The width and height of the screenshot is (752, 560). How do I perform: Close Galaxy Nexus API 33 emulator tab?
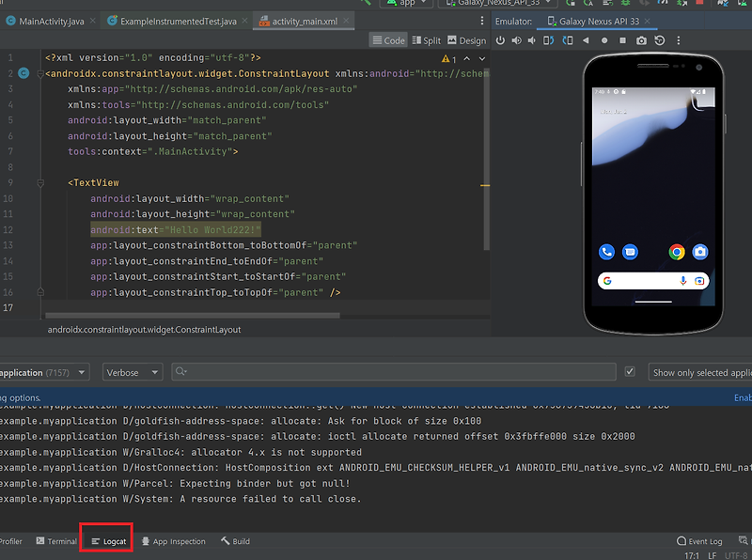[648, 21]
